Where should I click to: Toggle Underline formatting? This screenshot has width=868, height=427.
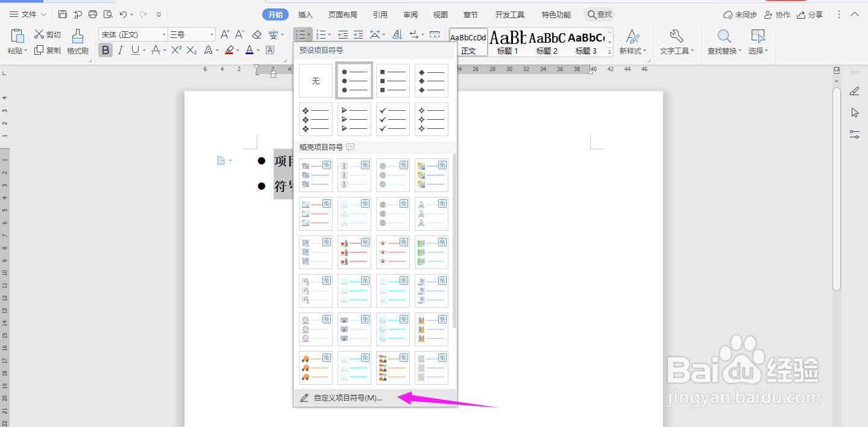[x=135, y=51]
